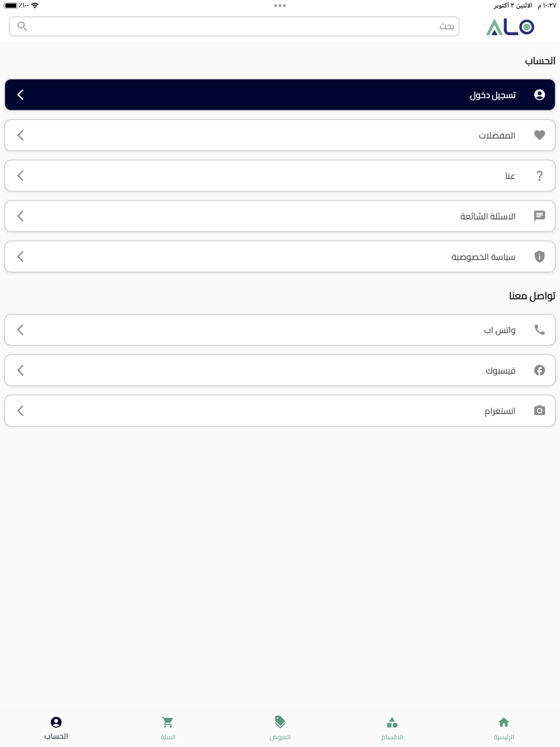This screenshot has width=560, height=747.
Task: Tap the Instagram camera icon
Action: [539, 410]
